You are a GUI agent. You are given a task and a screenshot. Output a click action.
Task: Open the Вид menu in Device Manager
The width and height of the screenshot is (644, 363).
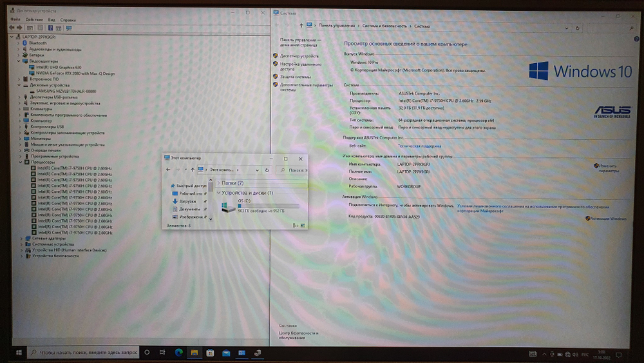52,19
